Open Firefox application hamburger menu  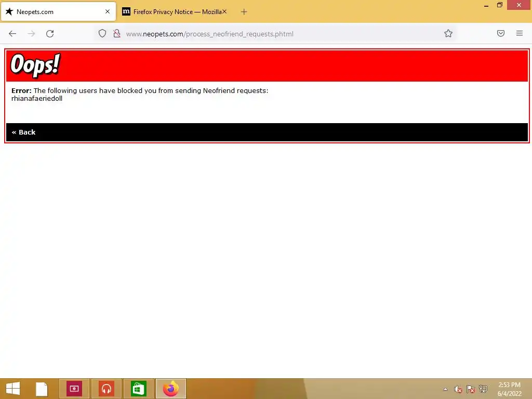point(520,33)
